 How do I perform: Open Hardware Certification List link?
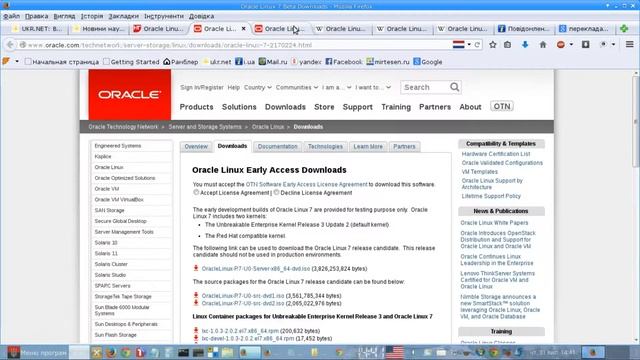pos(496,154)
